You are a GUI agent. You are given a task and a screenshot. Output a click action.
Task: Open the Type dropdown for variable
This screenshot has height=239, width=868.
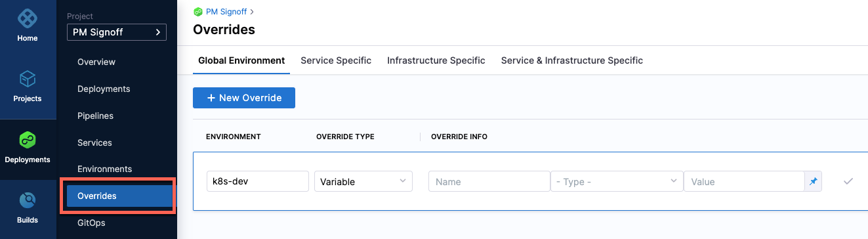pyautogui.click(x=617, y=181)
